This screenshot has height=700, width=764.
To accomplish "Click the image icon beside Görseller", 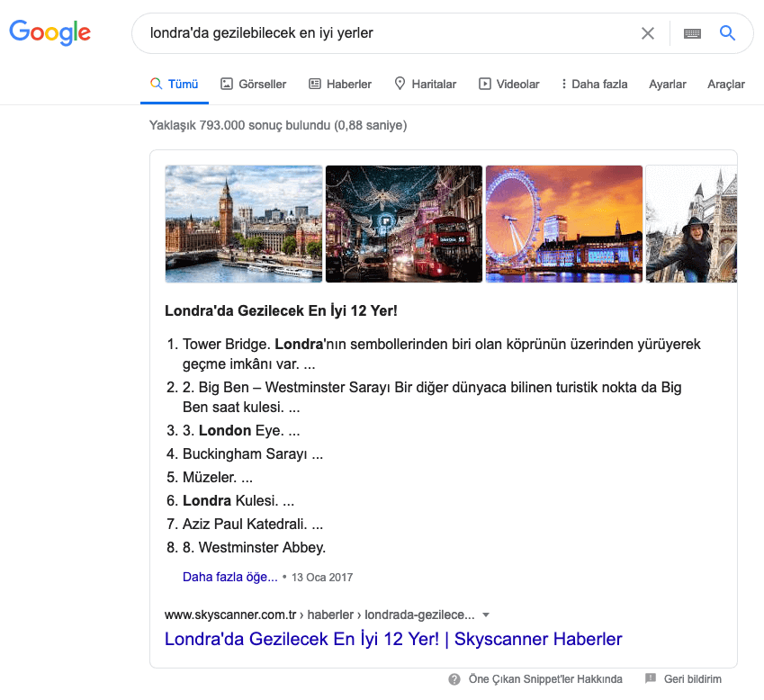I will pyautogui.click(x=227, y=84).
